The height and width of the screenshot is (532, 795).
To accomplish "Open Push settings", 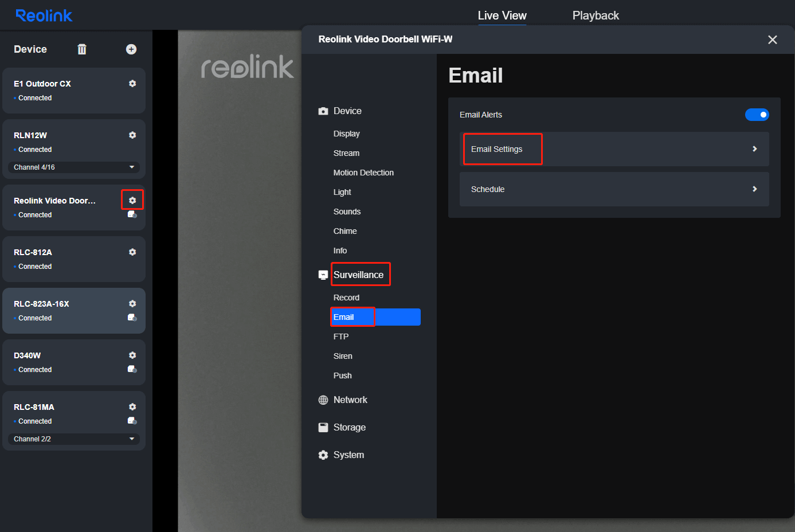I will coord(343,375).
